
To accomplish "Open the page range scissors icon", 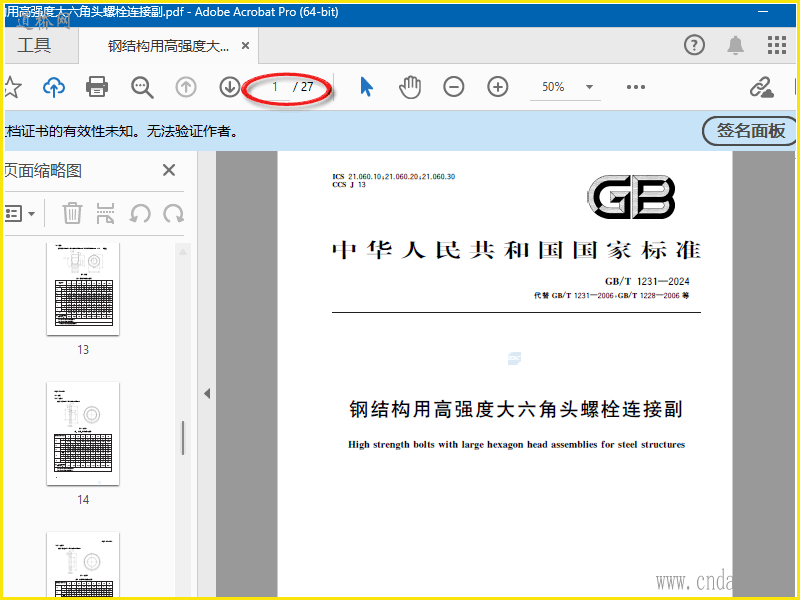I will pyautogui.click(x=105, y=213).
